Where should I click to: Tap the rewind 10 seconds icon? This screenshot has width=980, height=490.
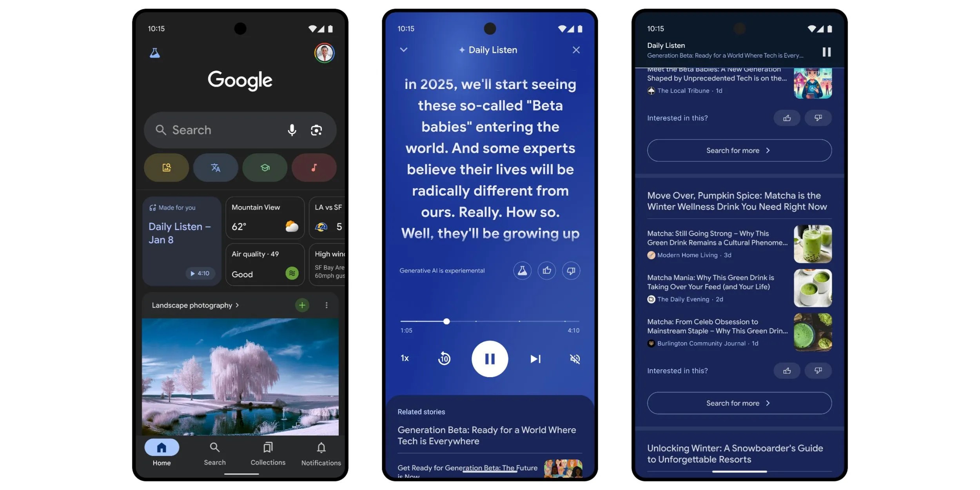(444, 358)
